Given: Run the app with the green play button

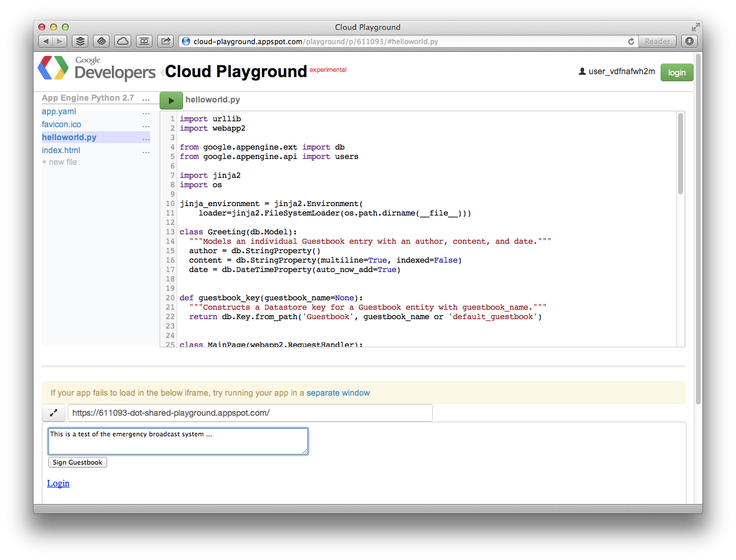Looking at the screenshot, I should [x=171, y=101].
